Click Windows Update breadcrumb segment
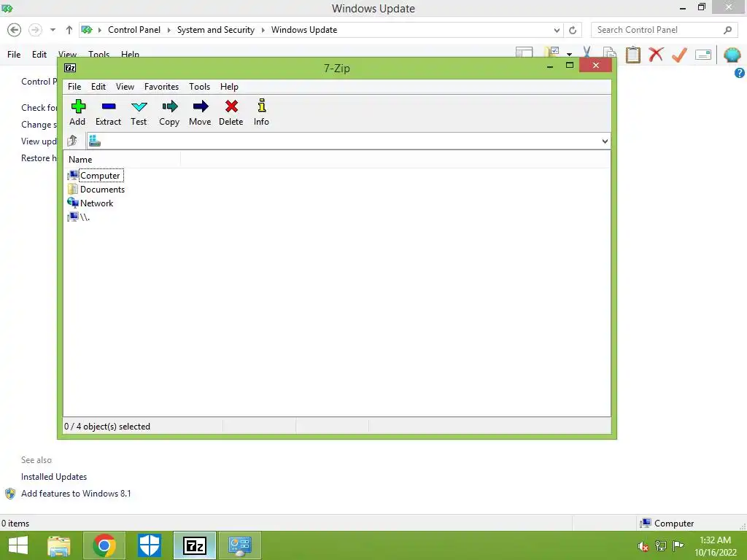The height and width of the screenshot is (560, 747). (304, 30)
